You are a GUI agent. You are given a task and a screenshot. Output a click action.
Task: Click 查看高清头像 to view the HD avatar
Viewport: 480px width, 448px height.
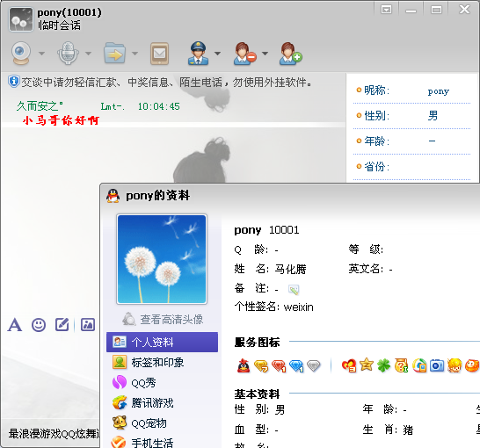point(171,319)
